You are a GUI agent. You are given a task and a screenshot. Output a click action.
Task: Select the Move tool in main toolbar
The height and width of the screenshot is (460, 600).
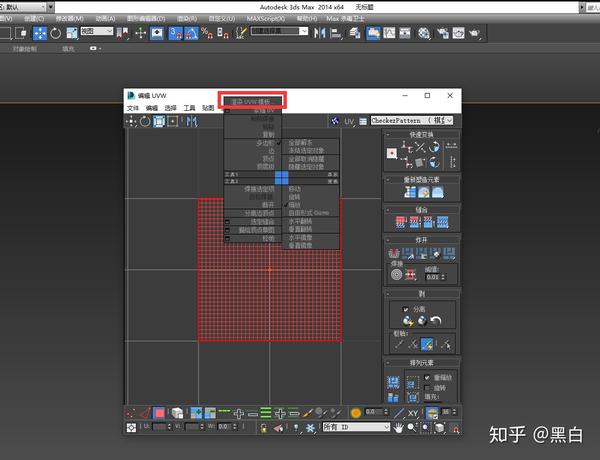point(39,33)
